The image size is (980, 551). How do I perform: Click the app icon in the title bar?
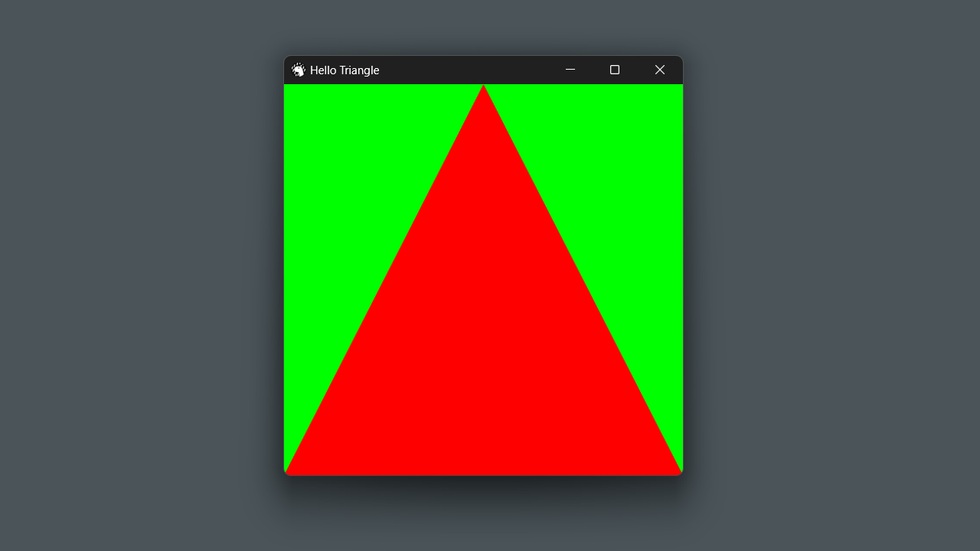coord(299,70)
